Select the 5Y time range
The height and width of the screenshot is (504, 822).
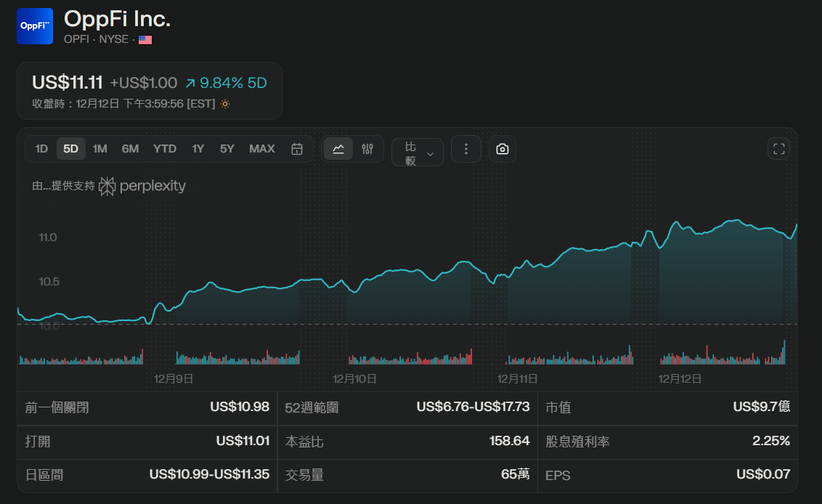pos(227,149)
